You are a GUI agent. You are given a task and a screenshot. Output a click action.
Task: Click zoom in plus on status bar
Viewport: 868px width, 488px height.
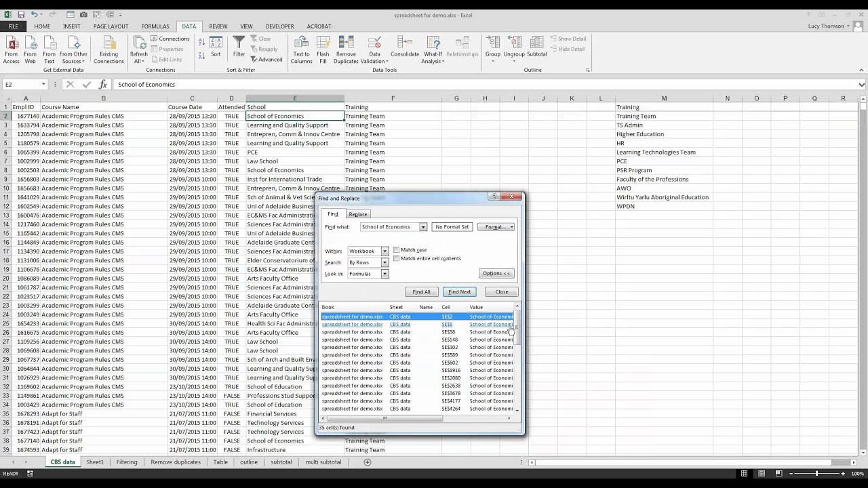coord(844,474)
